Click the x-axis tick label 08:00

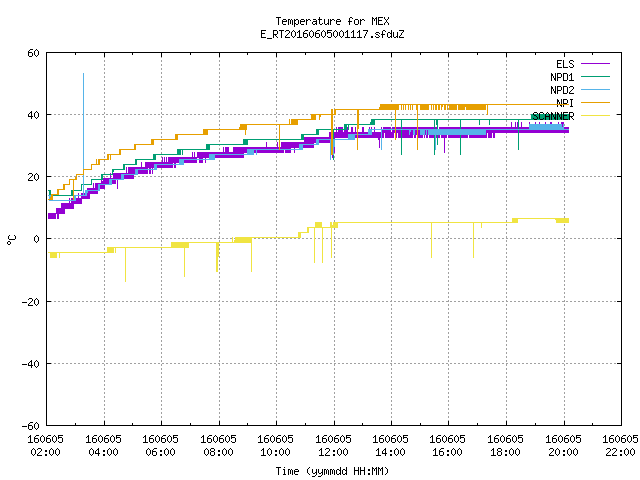click(218, 452)
